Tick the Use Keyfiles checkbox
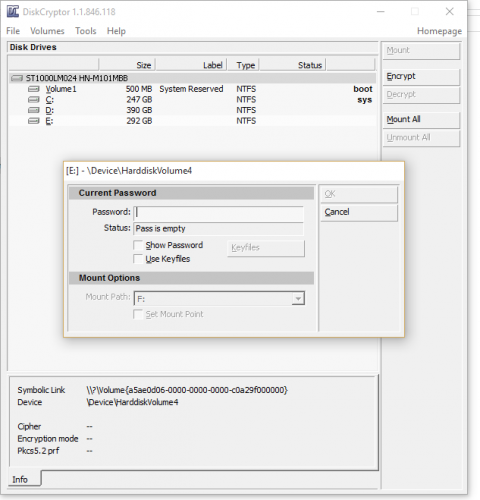480x500 pixels. point(138,259)
